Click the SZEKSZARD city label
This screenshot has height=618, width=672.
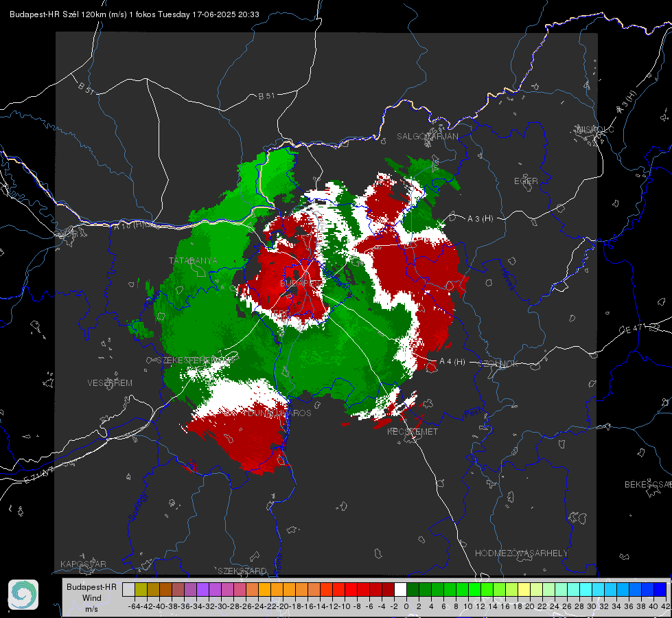point(242,571)
